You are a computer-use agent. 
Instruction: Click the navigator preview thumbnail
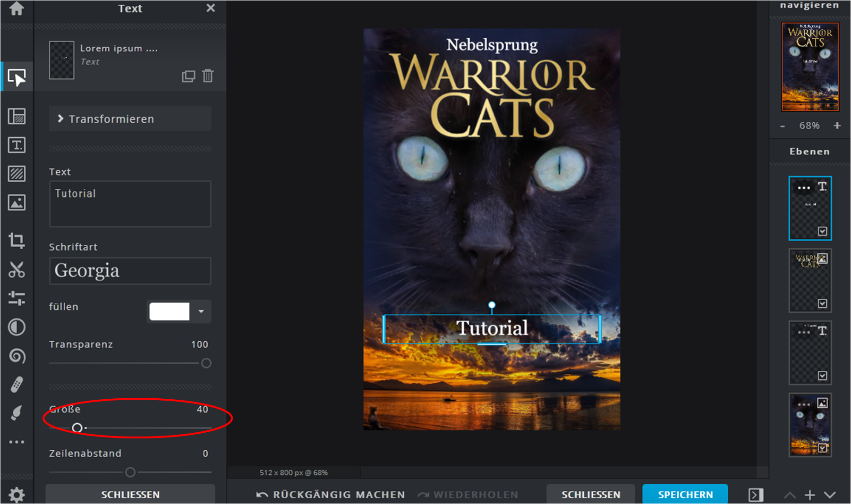pos(810,67)
